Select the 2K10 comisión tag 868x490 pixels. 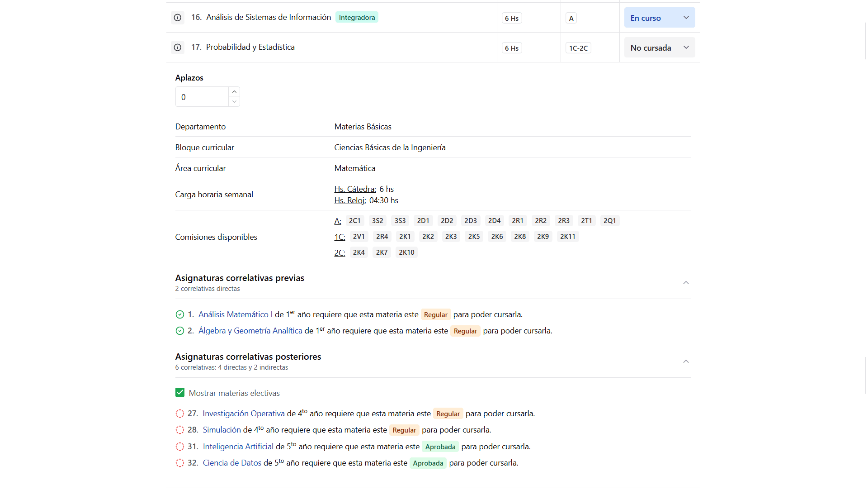(406, 252)
